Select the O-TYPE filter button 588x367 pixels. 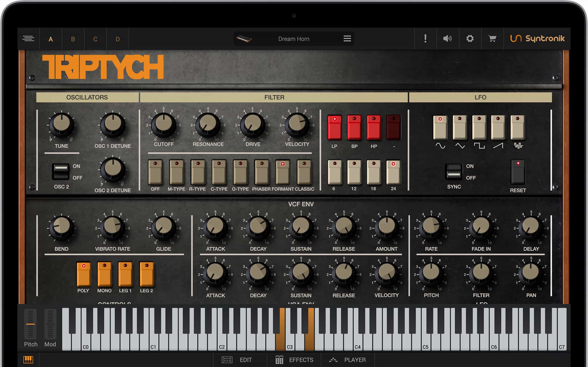coord(240,172)
